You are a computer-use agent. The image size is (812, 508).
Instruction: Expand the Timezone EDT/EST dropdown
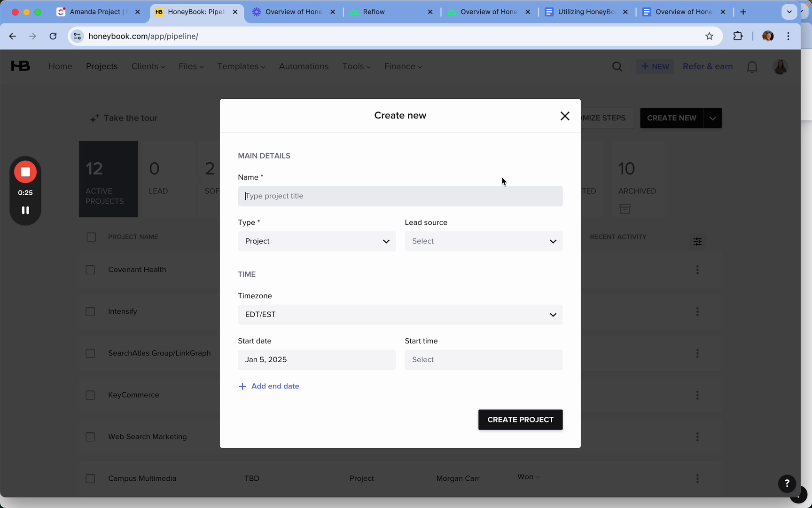click(x=400, y=315)
